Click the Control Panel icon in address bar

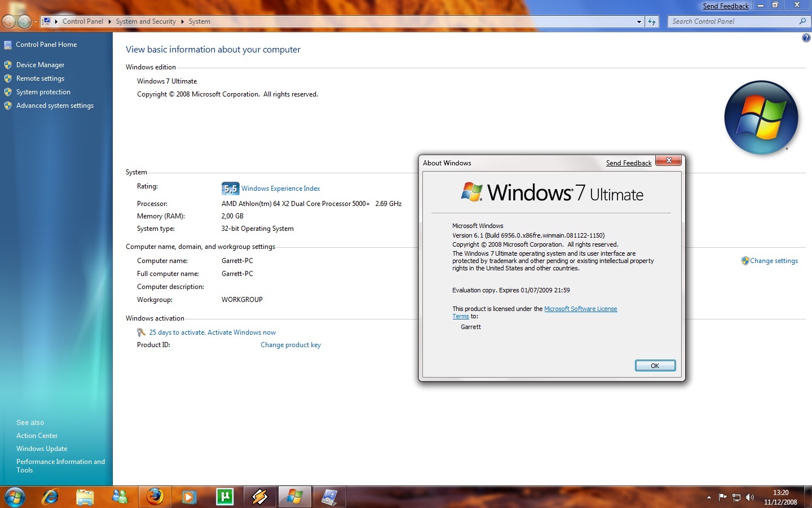[47, 21]
